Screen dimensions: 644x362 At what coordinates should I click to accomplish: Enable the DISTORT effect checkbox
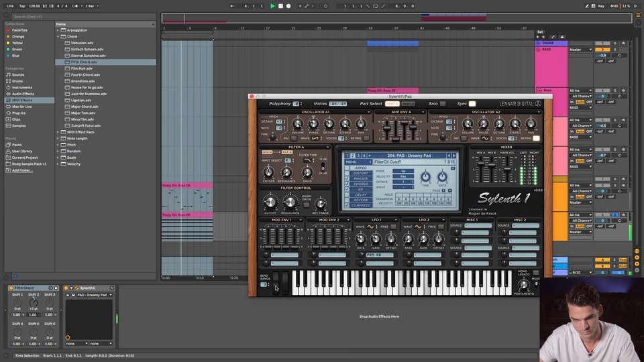(x=347, y=173)
